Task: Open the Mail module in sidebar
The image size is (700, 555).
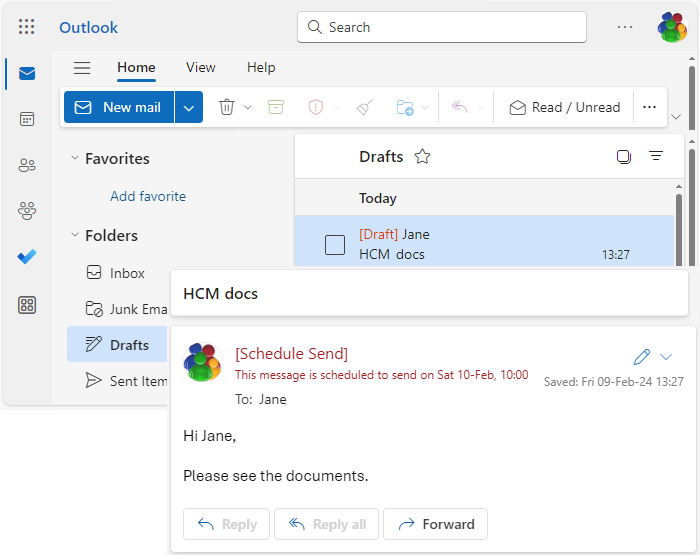Action: (27, 73)
